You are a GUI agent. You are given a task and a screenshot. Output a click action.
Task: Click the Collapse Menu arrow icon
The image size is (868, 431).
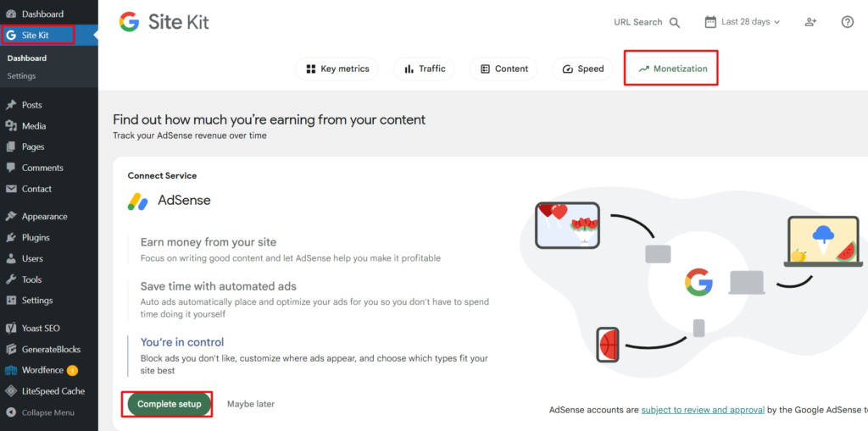click(11, 412)
